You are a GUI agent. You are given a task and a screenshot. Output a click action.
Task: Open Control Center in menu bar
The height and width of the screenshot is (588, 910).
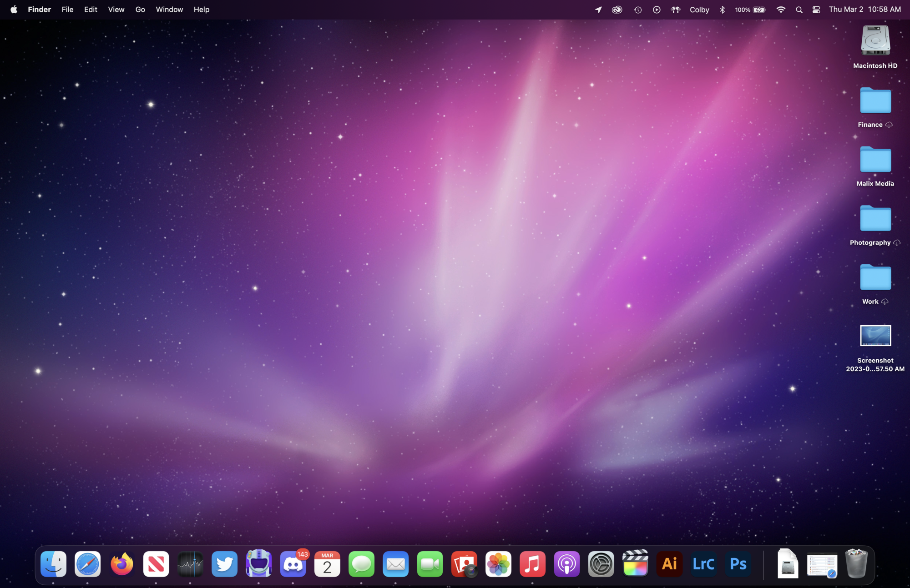[x=816, y=10]
